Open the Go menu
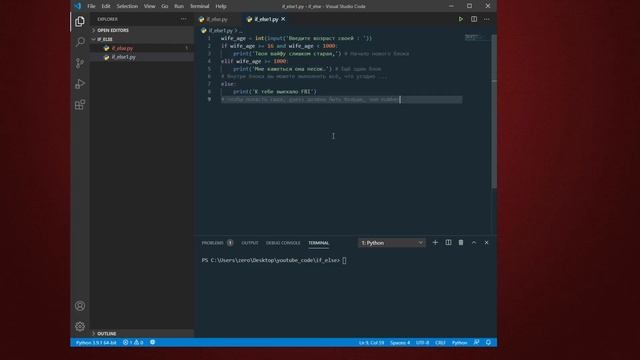Viewport: 640px width, 360px height. click(x=164, y=6)
